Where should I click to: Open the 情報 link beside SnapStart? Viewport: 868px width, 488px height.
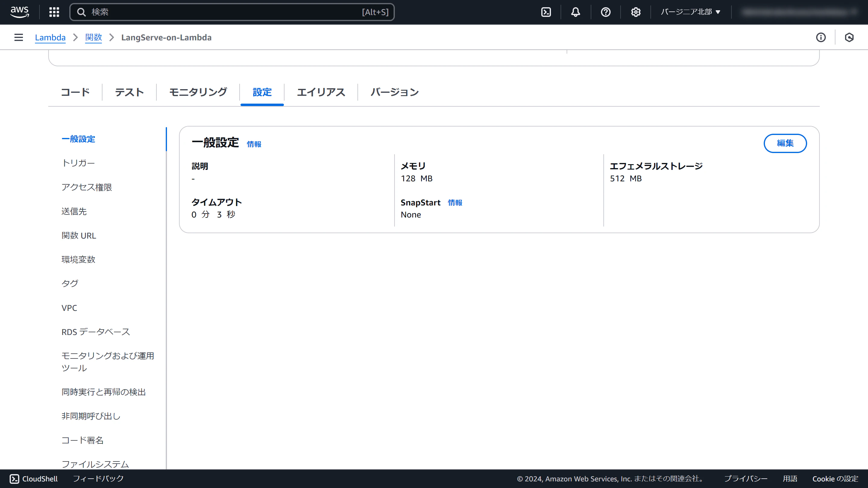tap(455, 203)
